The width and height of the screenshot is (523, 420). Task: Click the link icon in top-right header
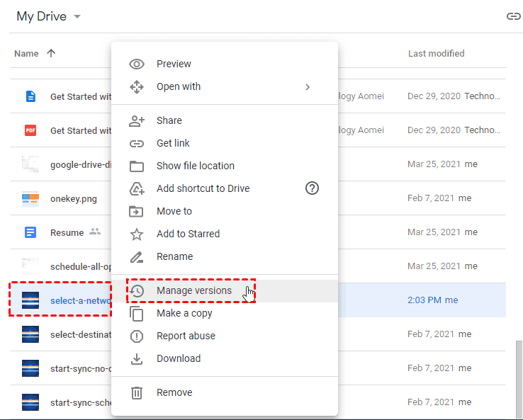[514, 16]
